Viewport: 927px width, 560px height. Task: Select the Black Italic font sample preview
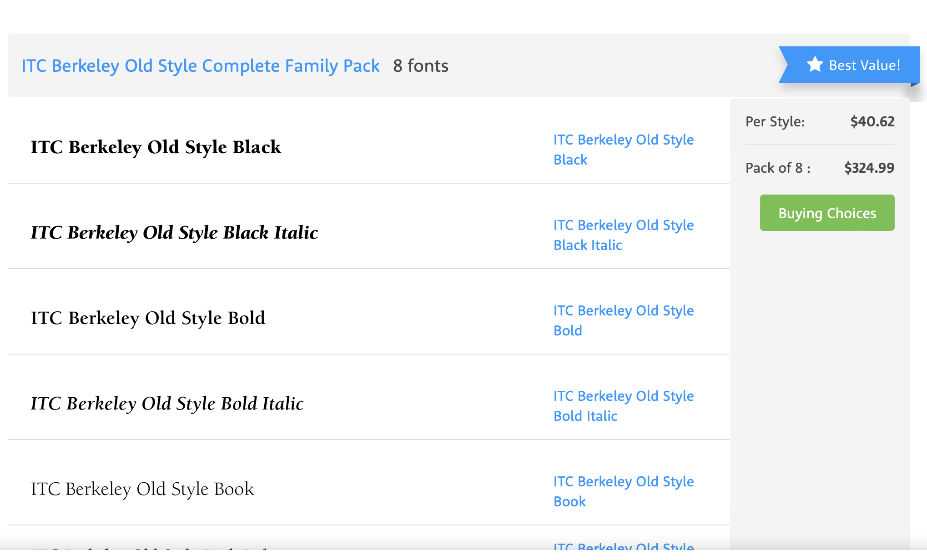point(174,233)
